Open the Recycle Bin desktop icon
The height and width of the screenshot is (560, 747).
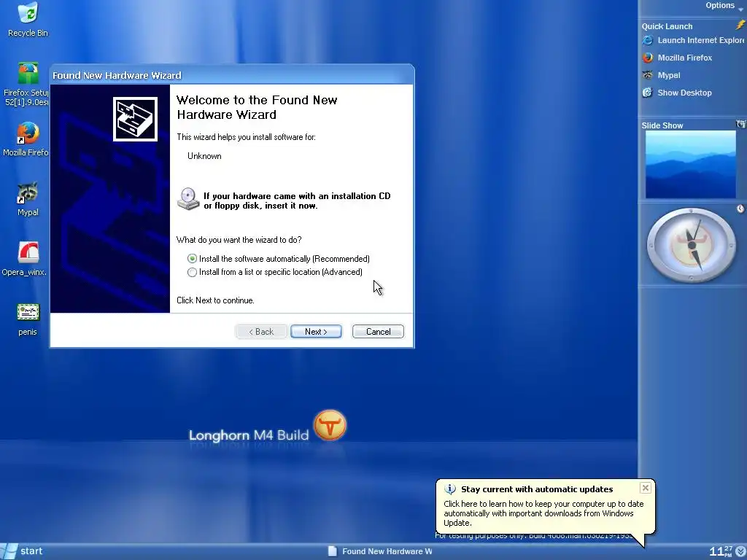pos(28,13)
